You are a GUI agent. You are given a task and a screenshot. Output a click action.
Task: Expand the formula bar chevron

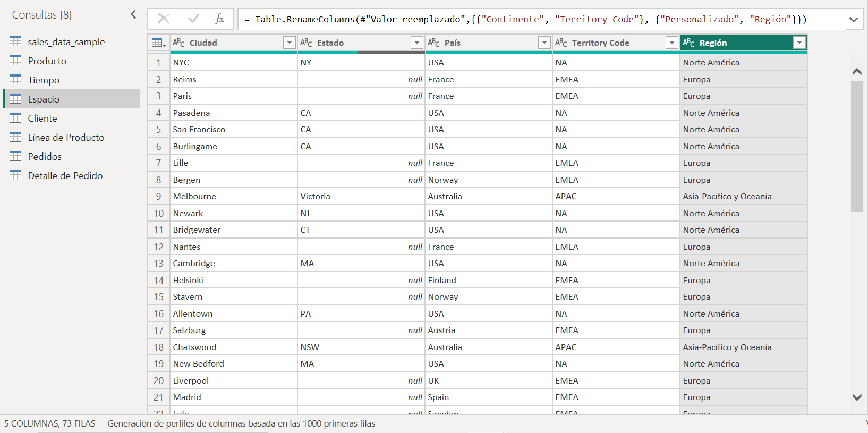854,20
